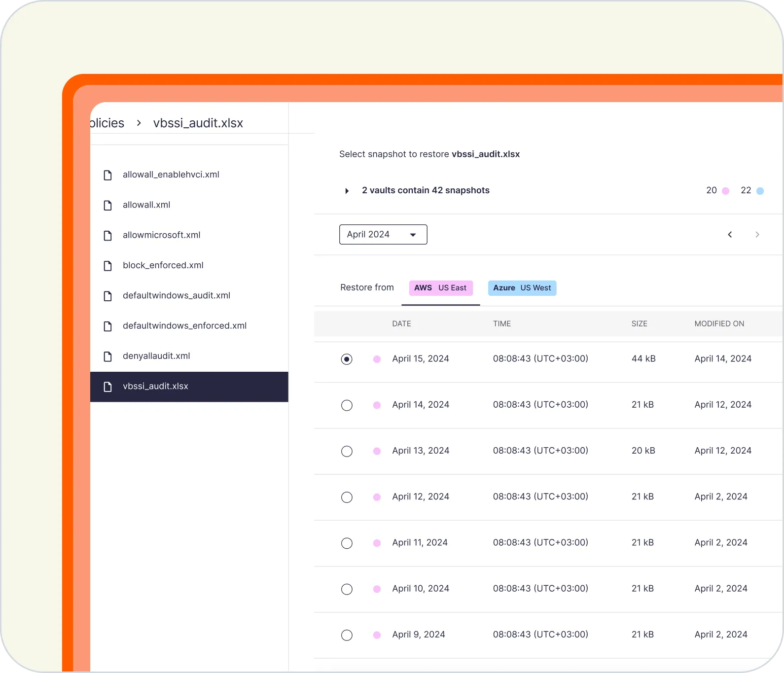Image resolution: width=784 pixels, height=673 pixels.
Task: Click the file icon beside denyallaudit.xml
Action: click(x=107, y=356)
